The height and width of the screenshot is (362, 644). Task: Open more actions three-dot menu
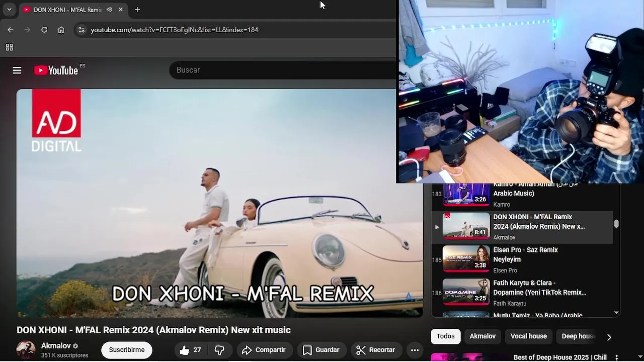point(415,350)
